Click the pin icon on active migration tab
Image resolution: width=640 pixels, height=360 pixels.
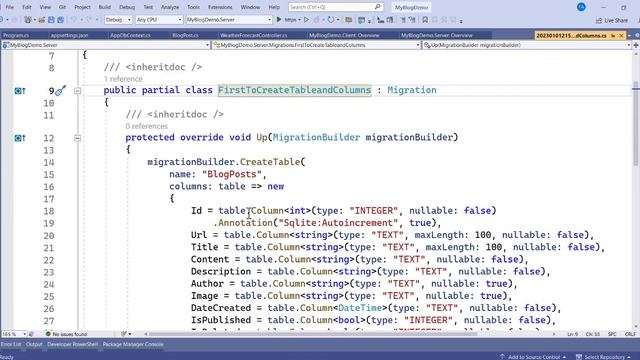pos(613,36)
